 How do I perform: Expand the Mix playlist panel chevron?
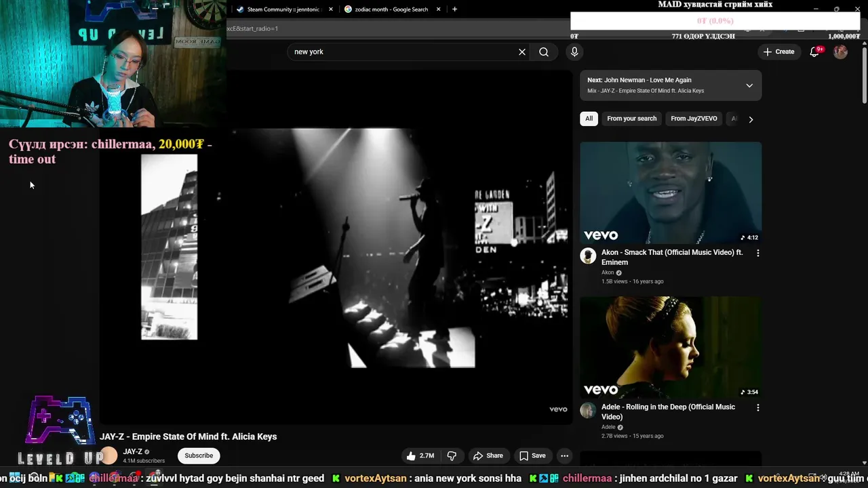[x=749, y=85]
